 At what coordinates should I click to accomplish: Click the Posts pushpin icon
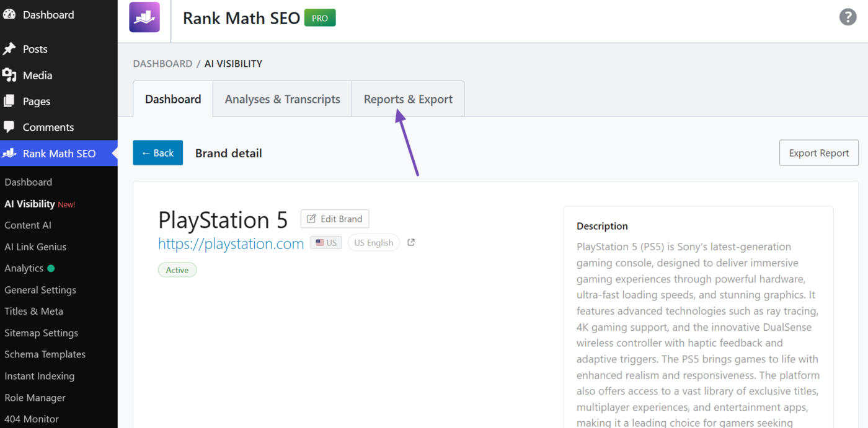coord(9,49)
